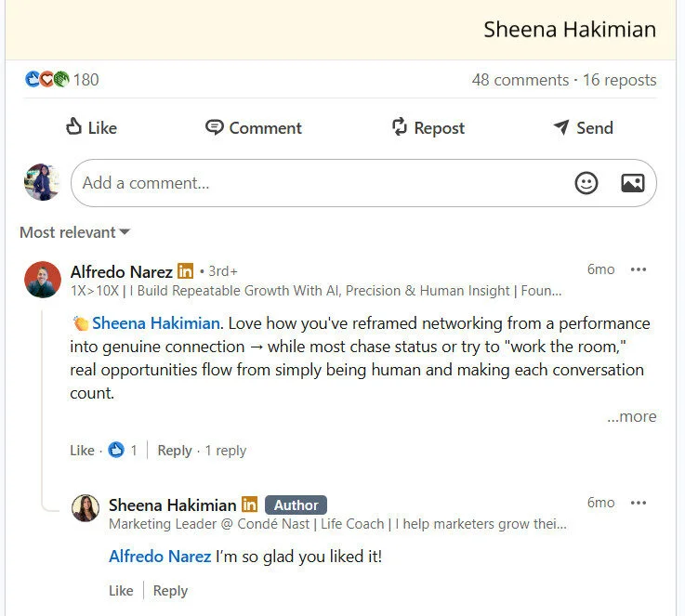Open the 48 comments link
This screenshot has width=685, height=616.
tap(520, 80)
